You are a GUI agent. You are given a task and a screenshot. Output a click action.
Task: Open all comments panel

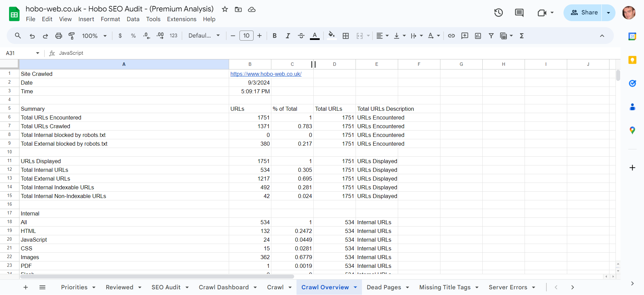click(519, 13)
